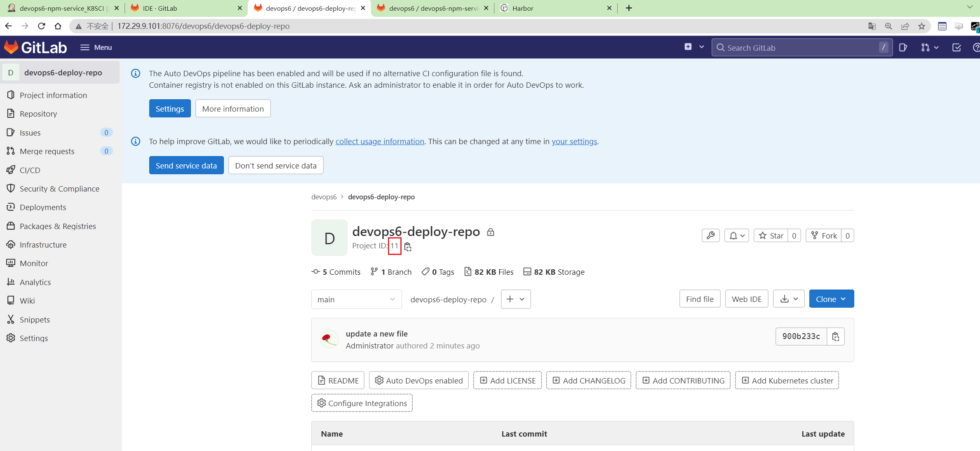
Task: Open the To-Do List icon in header
Action: (x=956, y=47)
